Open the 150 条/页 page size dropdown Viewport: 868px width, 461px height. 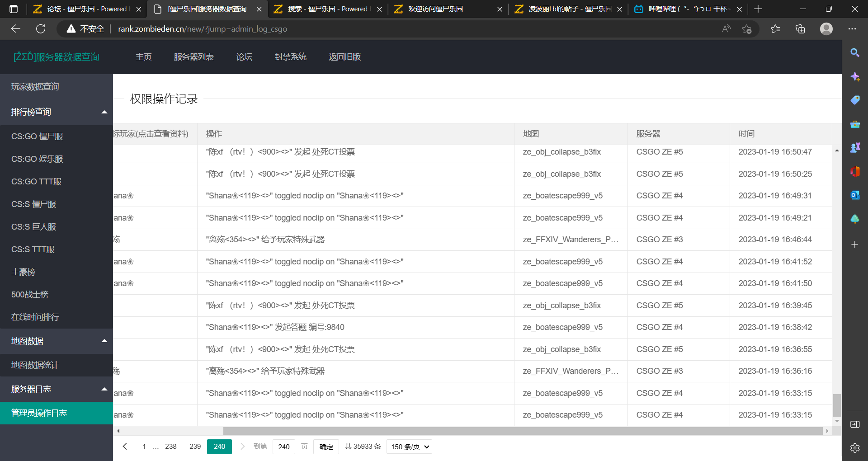[x=409, y=447]
